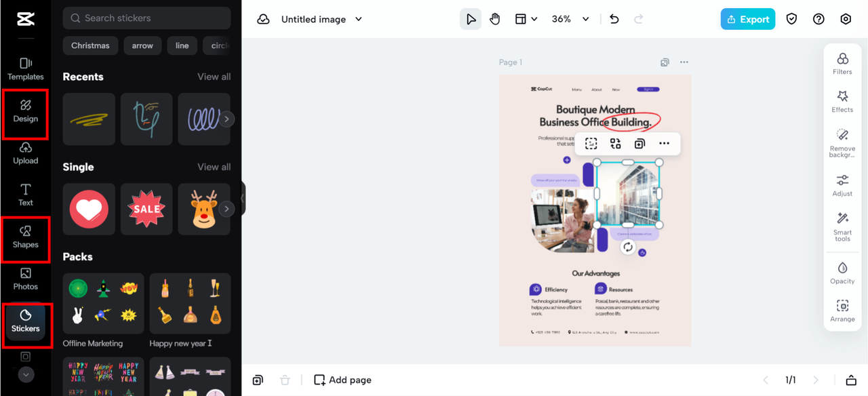Open the Adjust tool
868x396 pixels.
pos(842,185)
